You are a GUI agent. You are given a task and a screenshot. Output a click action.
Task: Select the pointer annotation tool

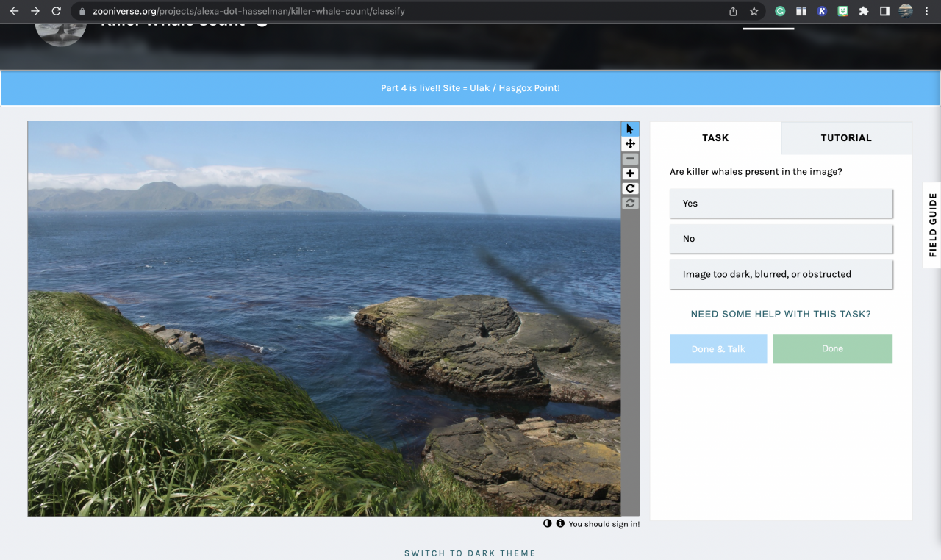click(630, 129)
